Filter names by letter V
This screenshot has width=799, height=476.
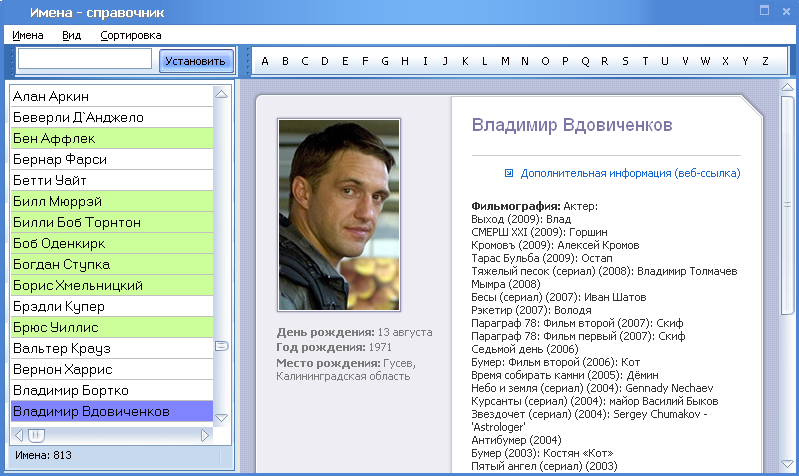point(685,61)
